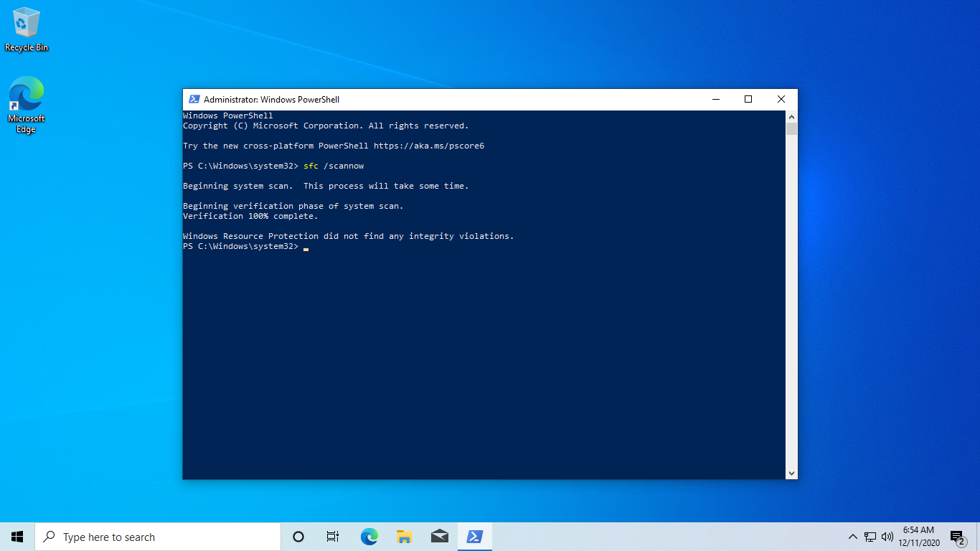Click the PowerShell scrollbar thumb

(791, 129)
